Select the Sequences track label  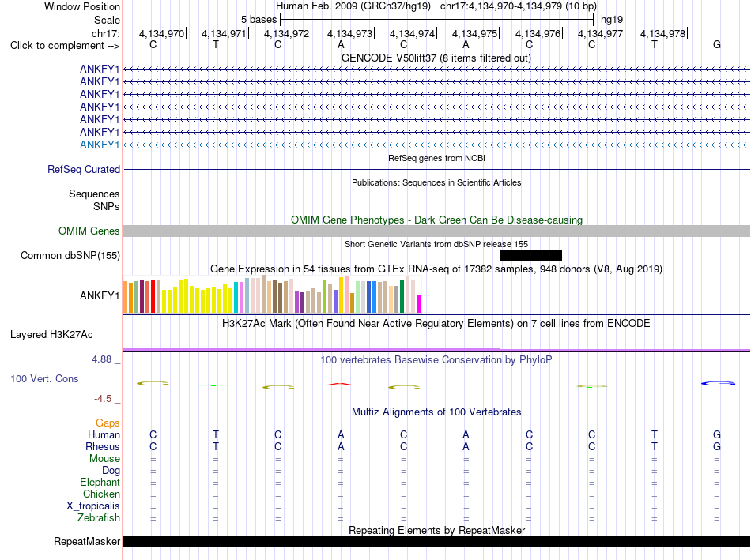click(x=94, y=194)
